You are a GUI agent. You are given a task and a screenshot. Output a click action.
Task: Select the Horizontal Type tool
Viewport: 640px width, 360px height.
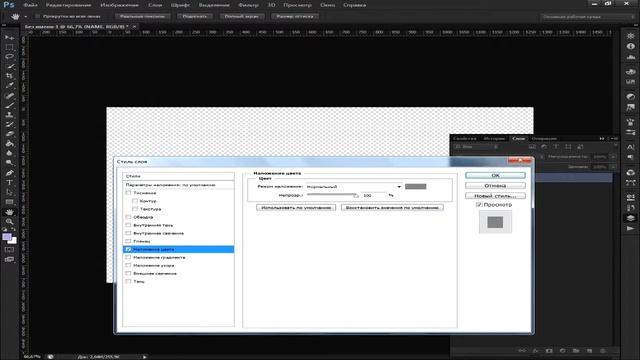pyautogui.click(x=9, y=182)
